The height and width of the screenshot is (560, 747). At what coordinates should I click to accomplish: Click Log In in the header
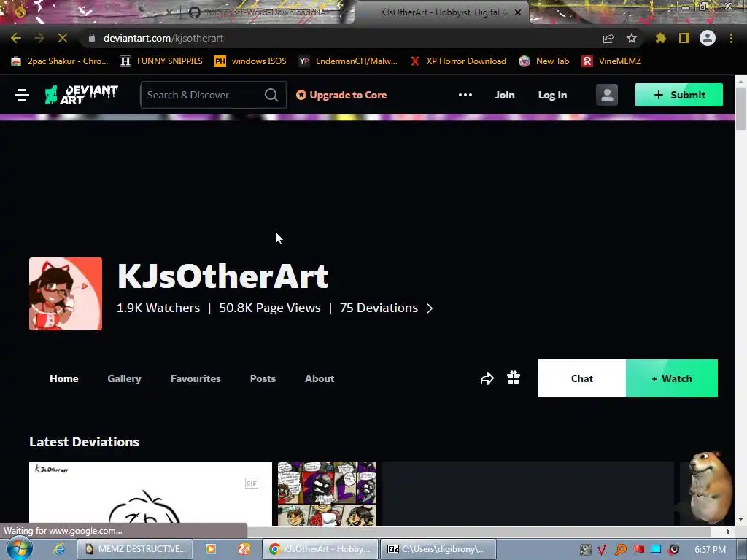552,95
